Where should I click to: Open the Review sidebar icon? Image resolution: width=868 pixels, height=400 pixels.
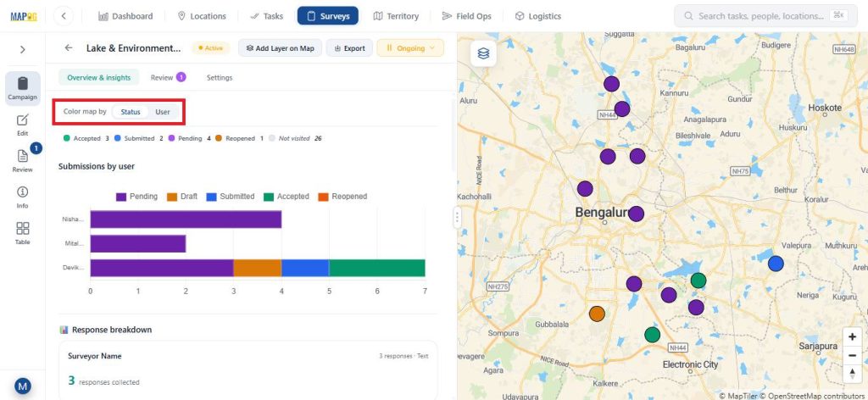point(23,160)
